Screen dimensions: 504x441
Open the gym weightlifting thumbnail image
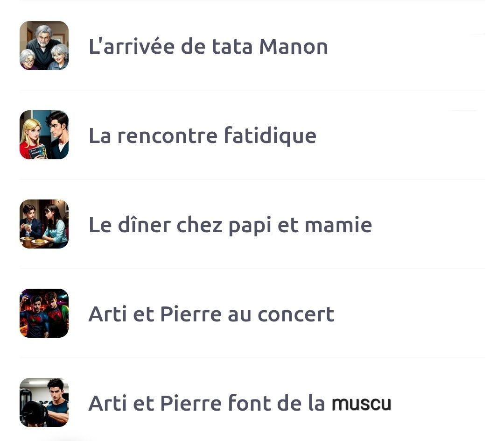tap(44, 402)
